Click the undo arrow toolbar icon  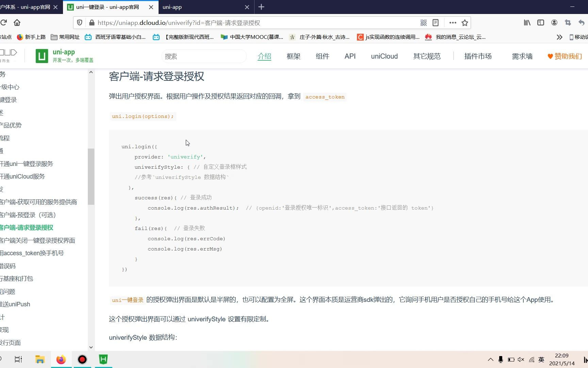(x=582, y=22)
